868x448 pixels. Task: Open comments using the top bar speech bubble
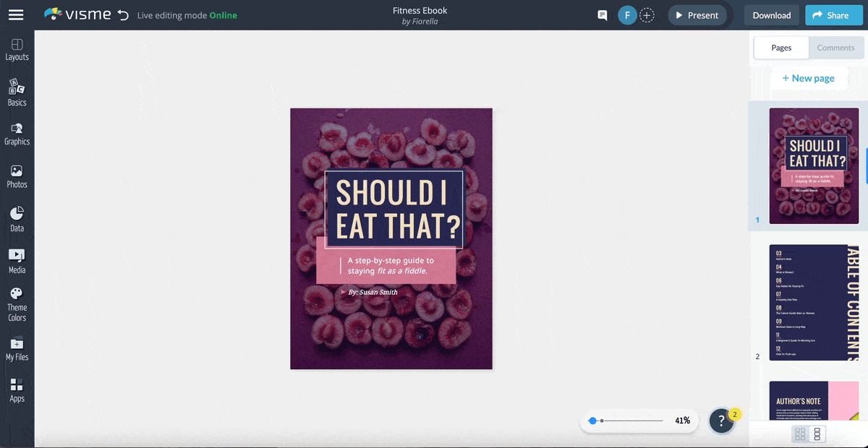click(602, 14)
